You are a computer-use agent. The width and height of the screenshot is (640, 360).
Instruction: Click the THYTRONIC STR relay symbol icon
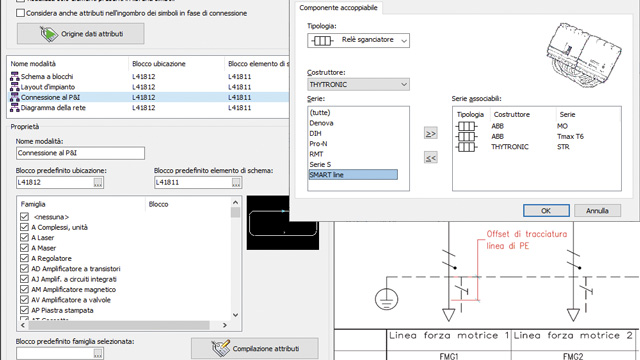(x=467, y=147)
